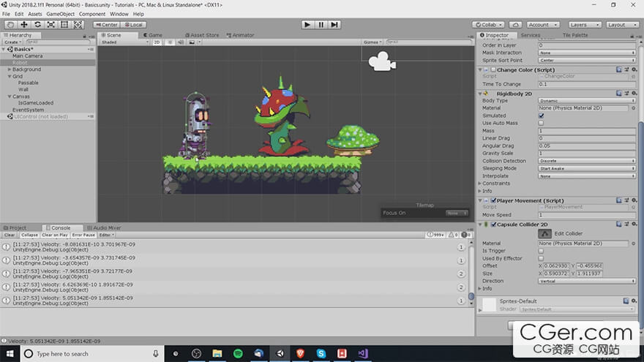Check the Use Auto Mass checkbox
This screenshot has width=644, height=362.
tap(541, 123)
